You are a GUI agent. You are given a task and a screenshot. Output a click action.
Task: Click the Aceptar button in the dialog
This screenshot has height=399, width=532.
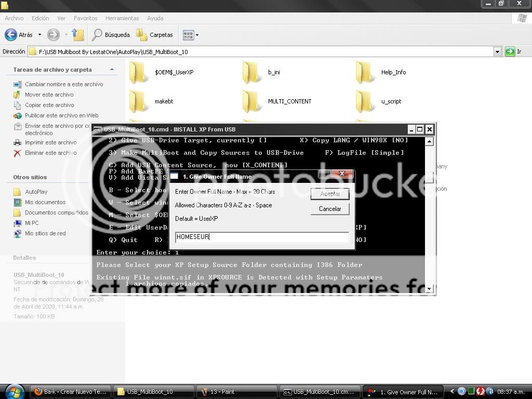click(330, 194)
